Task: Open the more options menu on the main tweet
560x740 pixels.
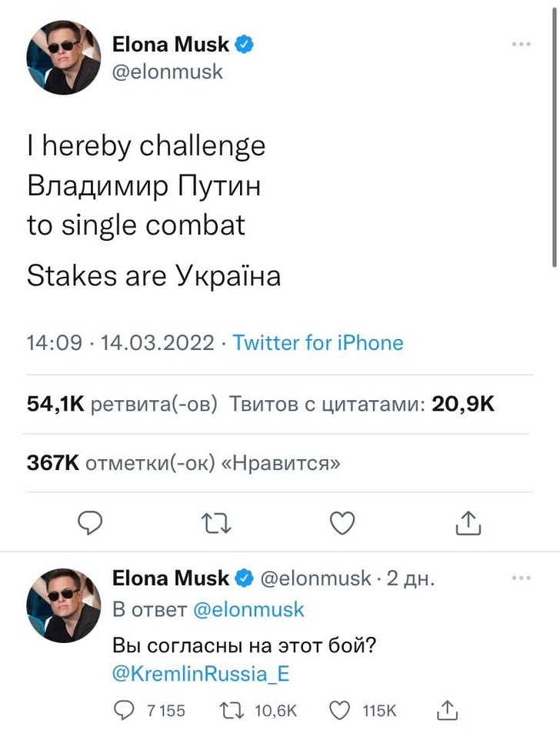Action: click(x=522, y=44)
